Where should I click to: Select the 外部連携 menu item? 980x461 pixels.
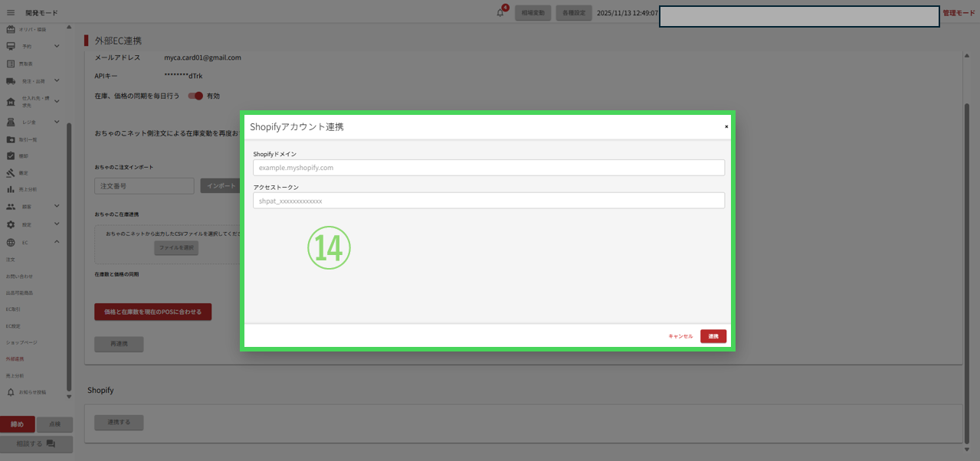pos(15,359)
